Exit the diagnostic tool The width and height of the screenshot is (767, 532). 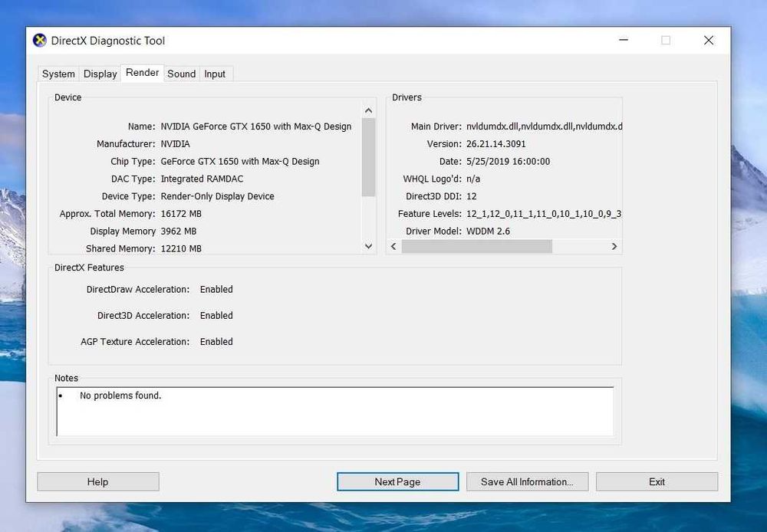657,481
